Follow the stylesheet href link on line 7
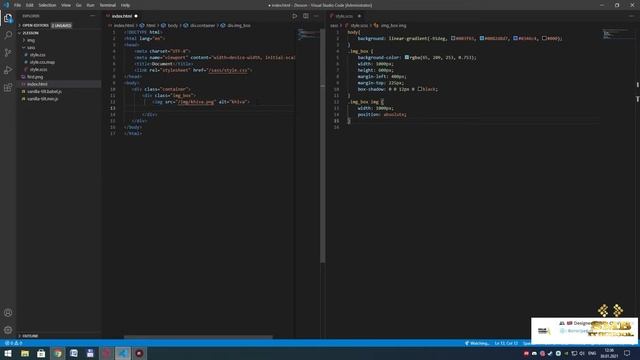 pos(228,70)
